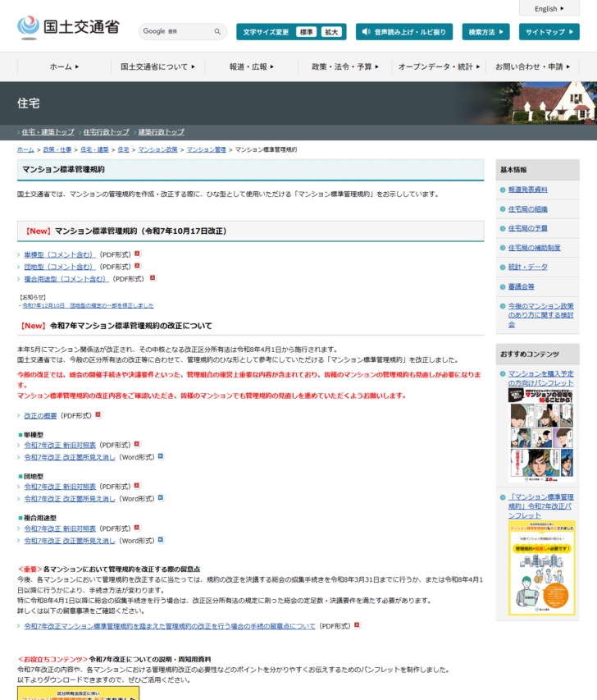The image size is (597, 700).
Task: Open the 令和7年12月10日 notice link
Action: [x=88, y=305]
